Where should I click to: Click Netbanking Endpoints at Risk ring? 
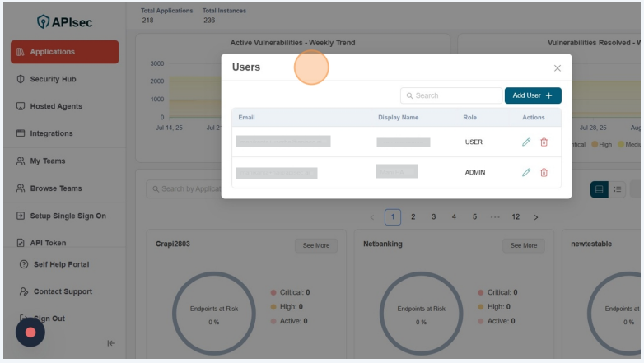click(x=421, y=314)
